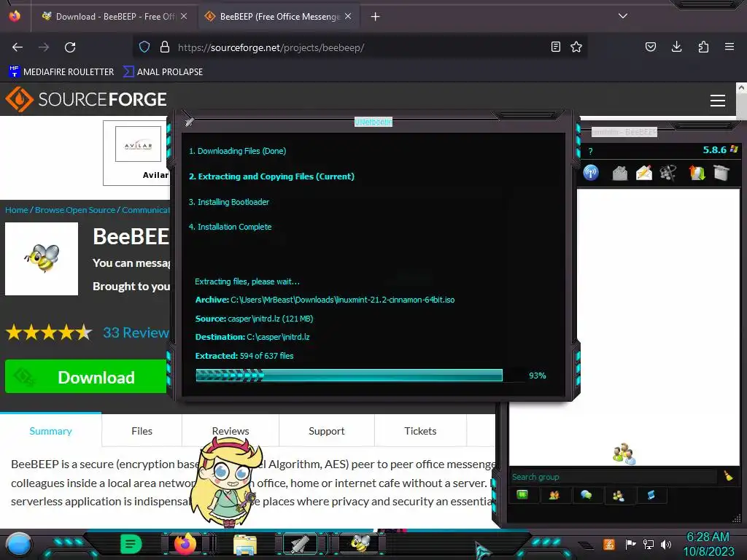Click the five-star rating
This screenshot has height=560, width=747.
point(49,332)
